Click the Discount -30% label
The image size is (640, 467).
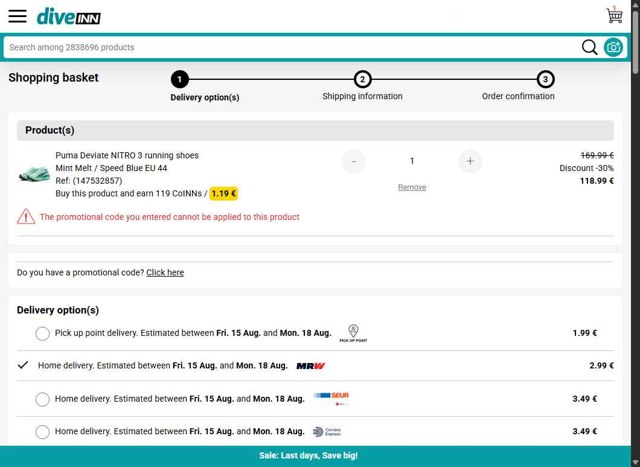coord(587,168)
